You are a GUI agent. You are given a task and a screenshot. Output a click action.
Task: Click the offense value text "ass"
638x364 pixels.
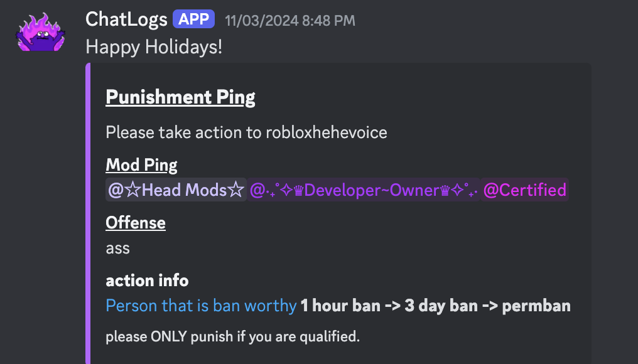coord(118,248)
